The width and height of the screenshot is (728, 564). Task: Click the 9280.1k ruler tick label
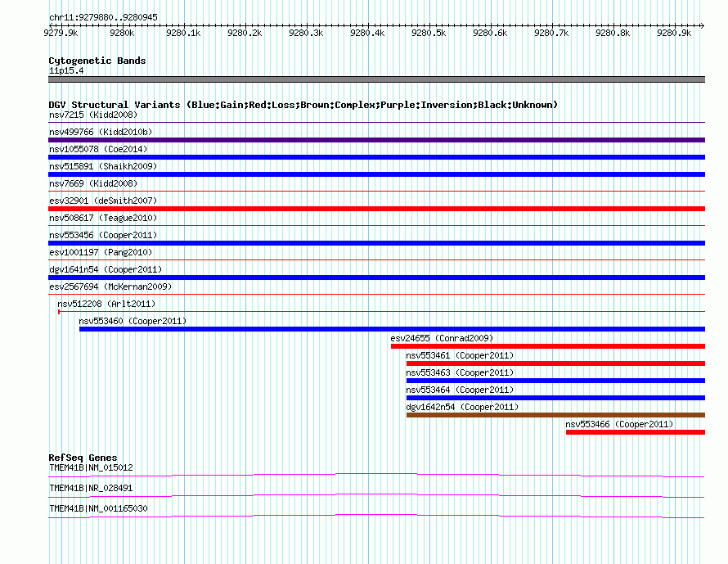tap(183, 33)
